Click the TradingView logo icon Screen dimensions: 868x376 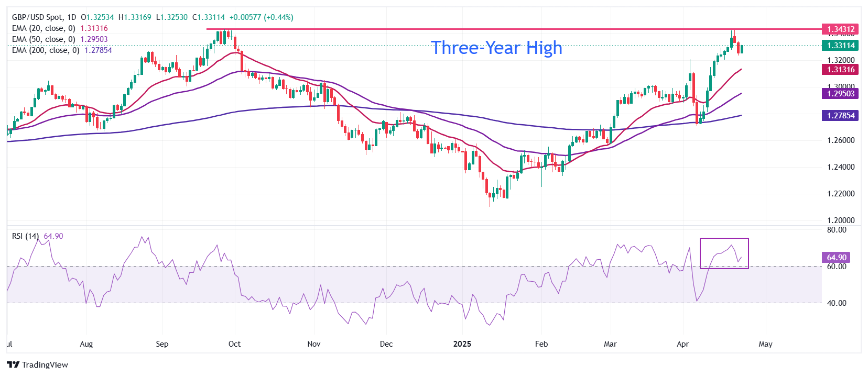click(13, 364)
